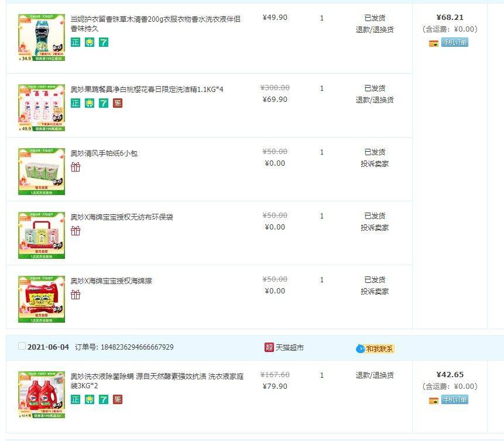Open Downy 当妮护衣留香珠 product title
The width and height of the screenshot is (504, 441).
[156, 24]
